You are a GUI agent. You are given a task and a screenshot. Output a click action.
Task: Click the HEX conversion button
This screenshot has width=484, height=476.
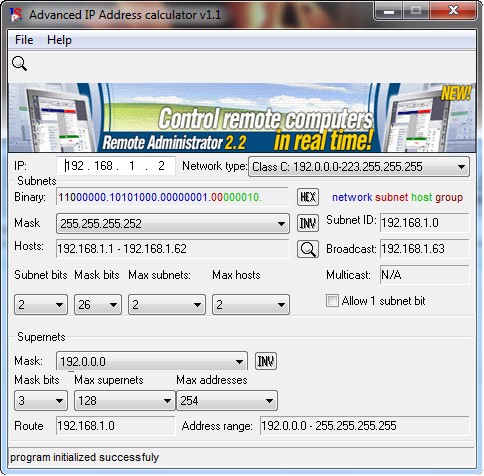(x=308, y=197)
